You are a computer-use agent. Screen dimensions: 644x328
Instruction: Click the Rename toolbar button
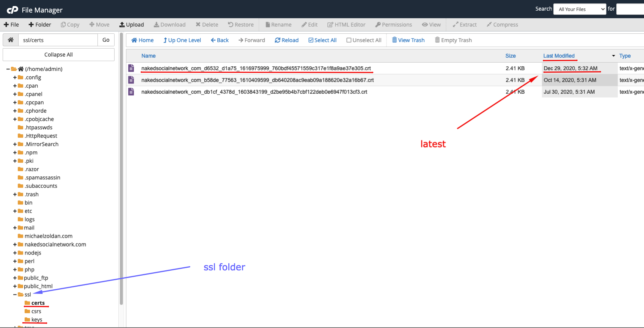[x=279, y=25]
